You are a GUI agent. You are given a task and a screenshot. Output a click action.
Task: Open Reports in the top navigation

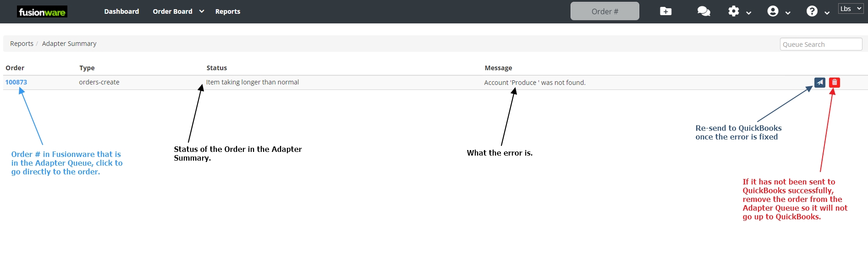[228, 11]
